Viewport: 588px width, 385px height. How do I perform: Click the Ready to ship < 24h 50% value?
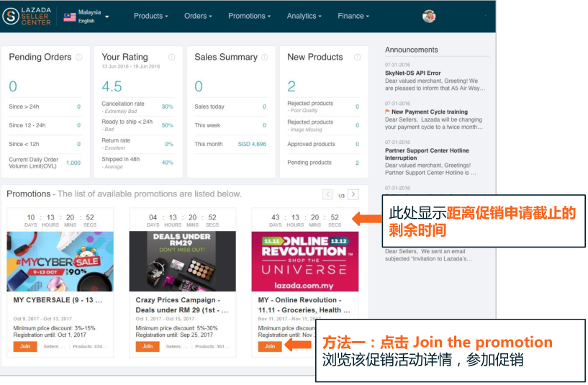tap(167, 125)
